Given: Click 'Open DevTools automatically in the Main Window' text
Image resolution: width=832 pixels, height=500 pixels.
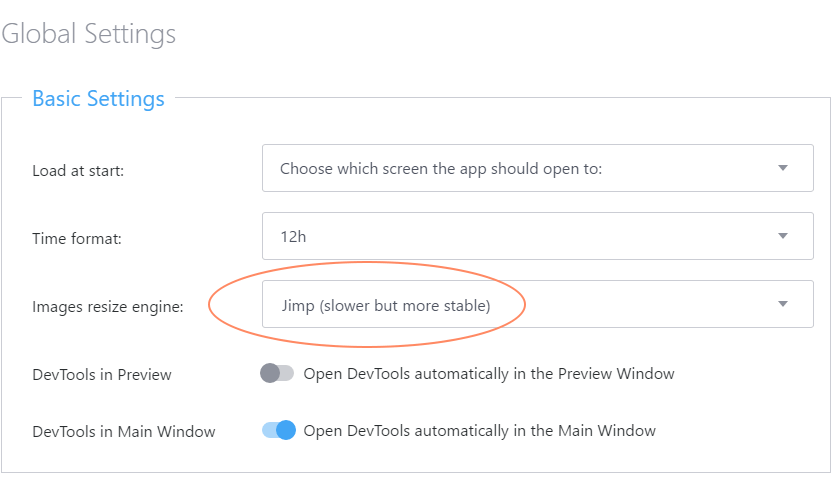Looking at the screenshot, I should click(479, 431).
